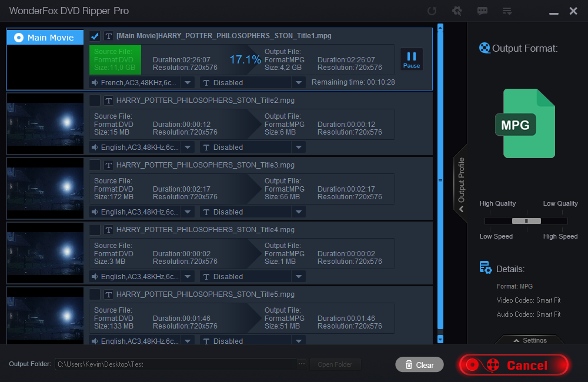
Task: Select the Title3 video thumbnail
Action: pos(45,188)
